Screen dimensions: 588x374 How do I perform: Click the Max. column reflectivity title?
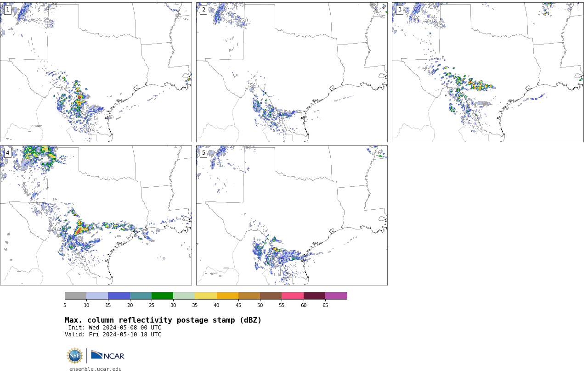[163, 320]
